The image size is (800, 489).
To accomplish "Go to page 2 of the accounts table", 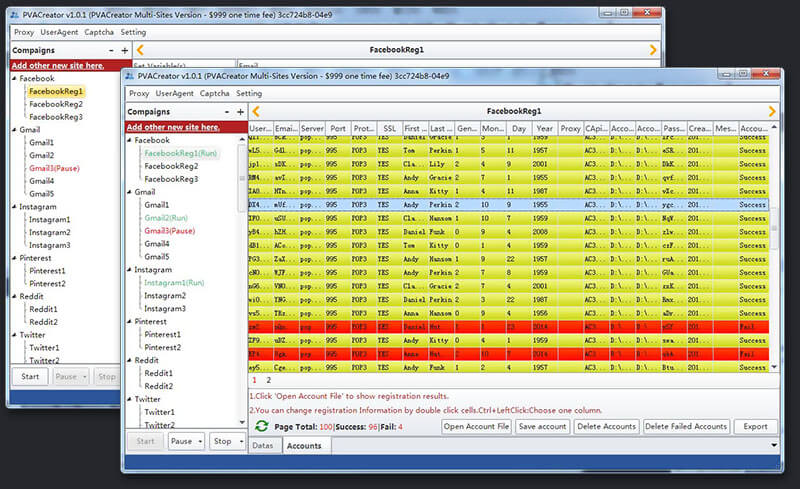I will [268, 381].
